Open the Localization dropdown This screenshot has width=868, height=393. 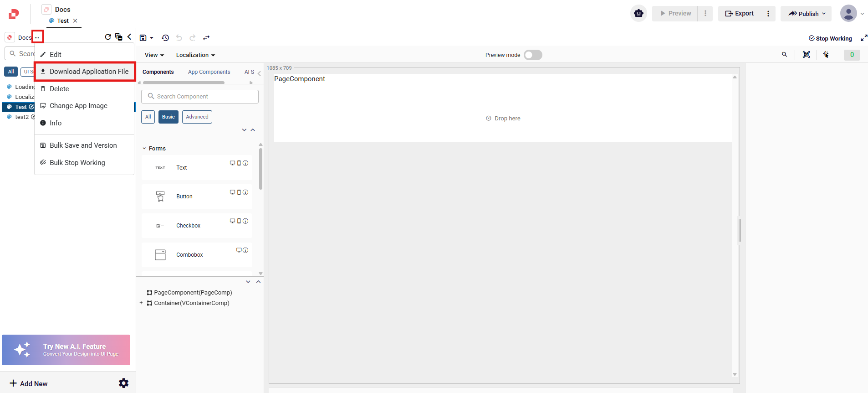point(195,55)
